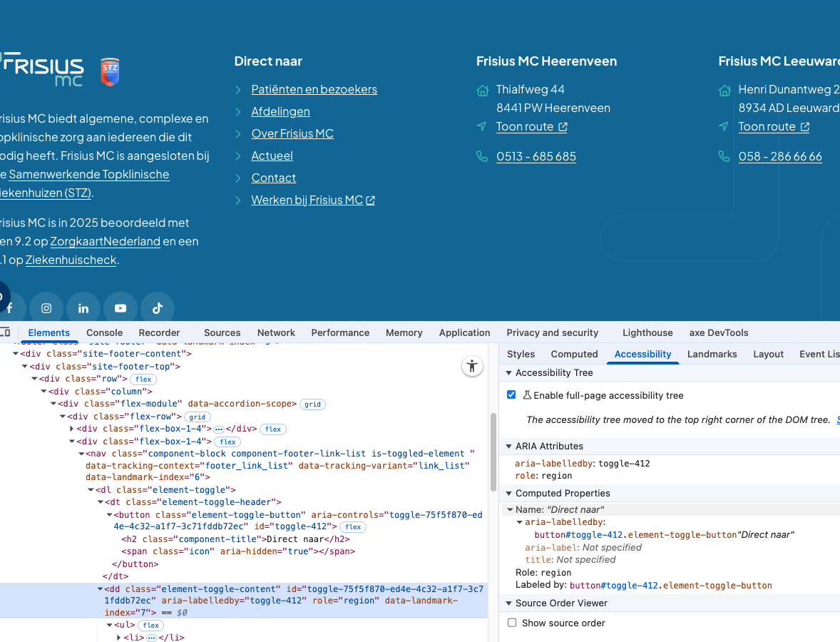The height and width of the screenshot is (642, 840).
Task: Click the flex badge next to div class row
Action: click(143, 379)
